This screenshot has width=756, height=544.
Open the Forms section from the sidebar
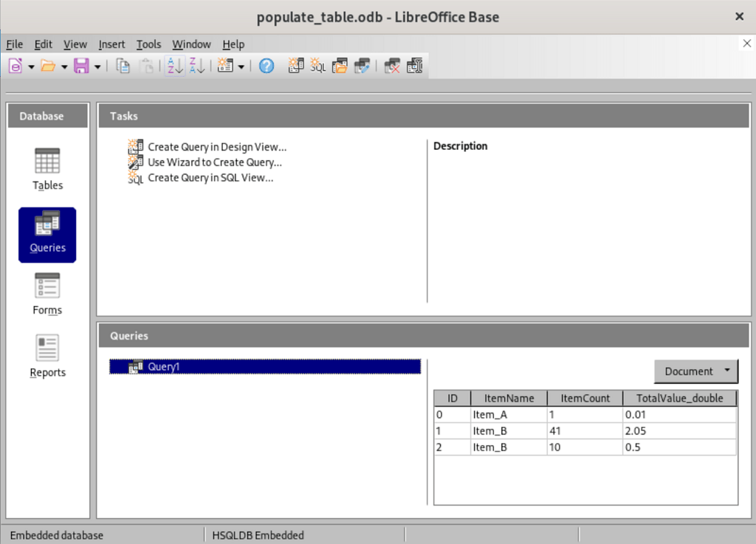pyautogui.click(x=47, y=293)
